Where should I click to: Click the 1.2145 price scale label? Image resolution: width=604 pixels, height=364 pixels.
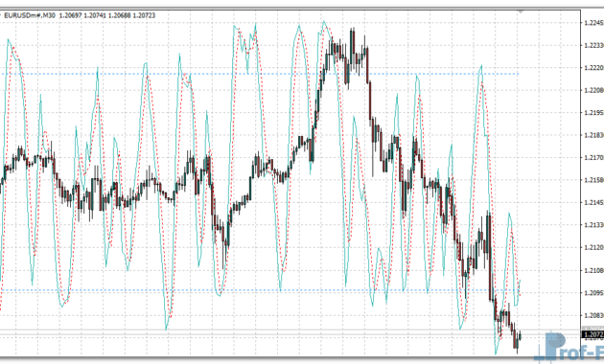tap(594, 202)
